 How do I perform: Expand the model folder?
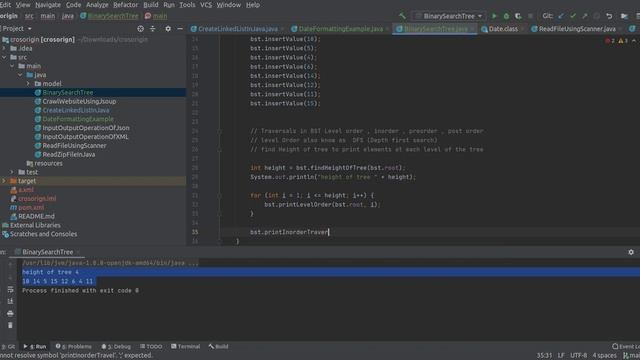28,84
